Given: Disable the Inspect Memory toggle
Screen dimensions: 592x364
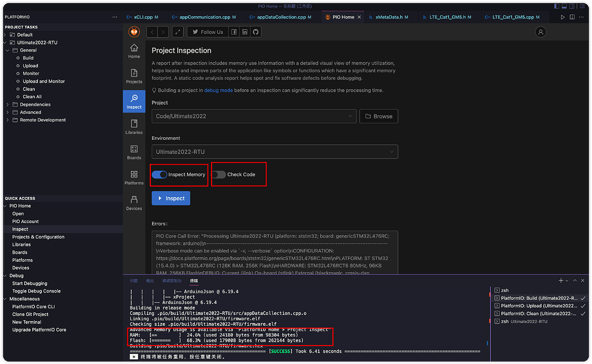Looking at the screenshot, I should point(158,174).
